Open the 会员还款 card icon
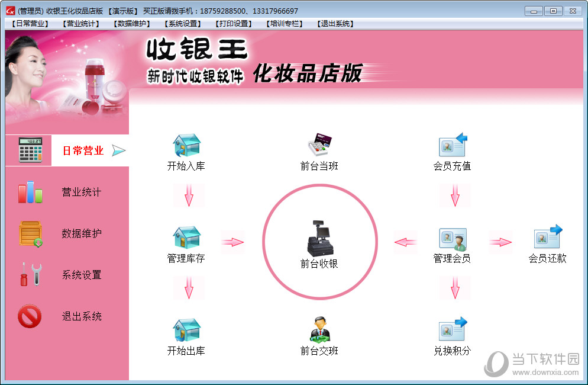The height and width of the screenshot is (385, 588). click(x=548, y=236)
